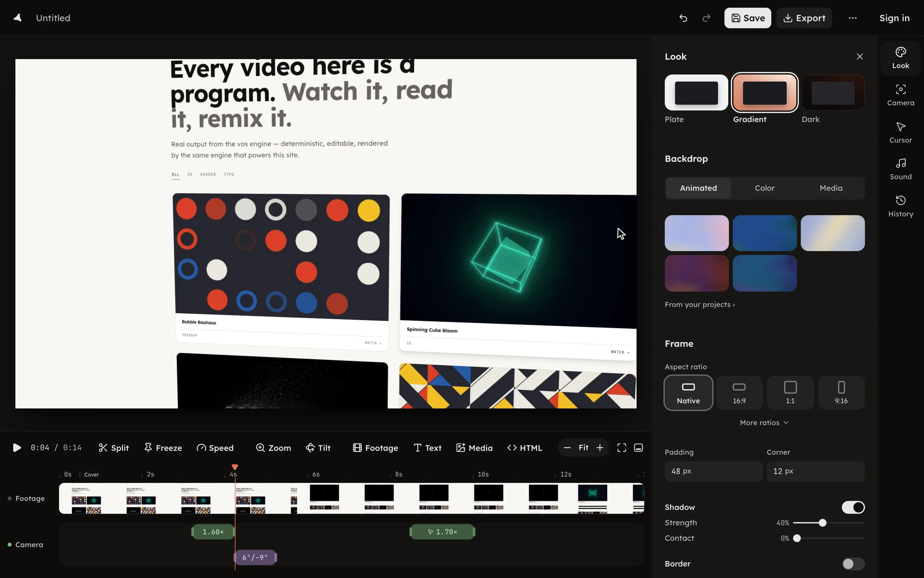Add a Tilt effect
The width and height of the screenshot is (924, 578).
point(318,448)
